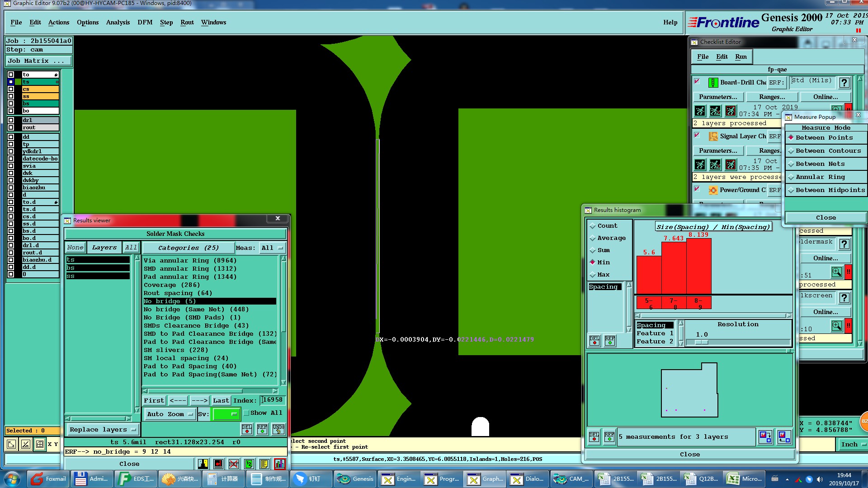Click the crossed-out REF icon
This screenshot has height=488, width=868.
[233, 464]
